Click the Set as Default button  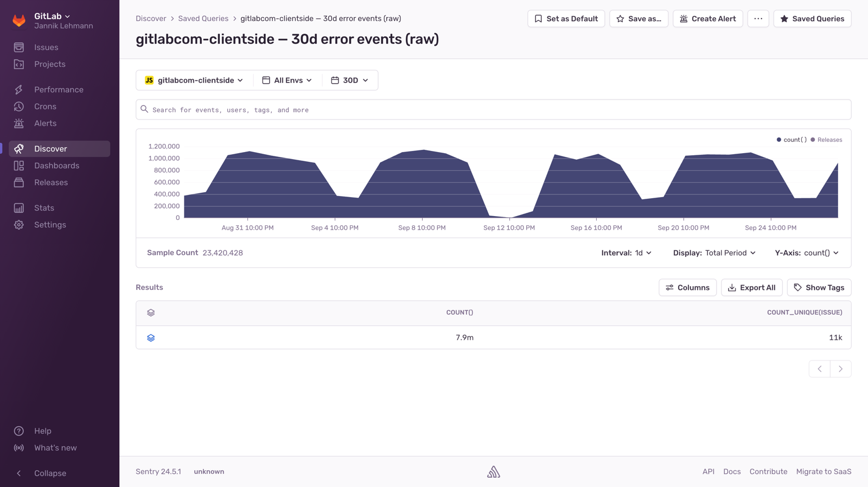566,18
